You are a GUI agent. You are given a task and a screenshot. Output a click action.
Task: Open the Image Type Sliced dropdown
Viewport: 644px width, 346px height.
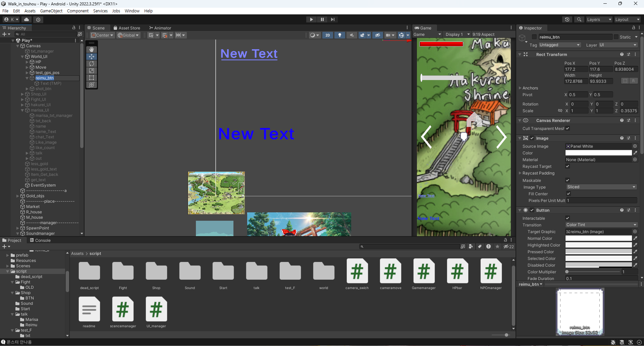(601, 187)
